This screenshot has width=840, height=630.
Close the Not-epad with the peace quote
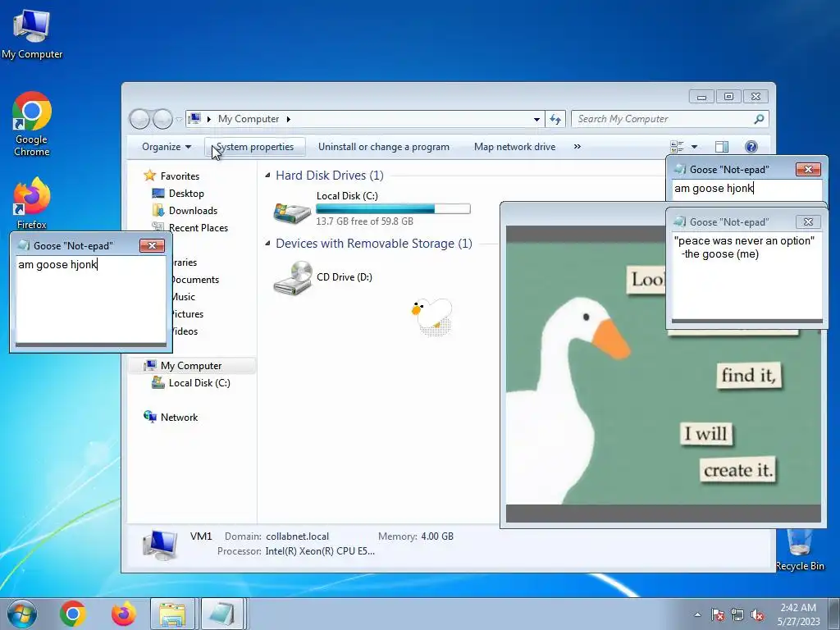pyautogui.click(x=808, y=221)
